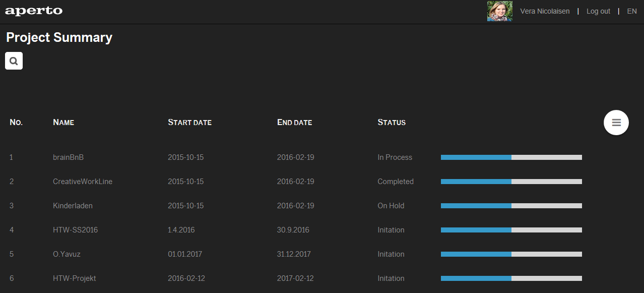Click the Kinderladen On Hold progress bar
Image resolution: width=644 pixels, height=293 pixels.
click(511, 206)
